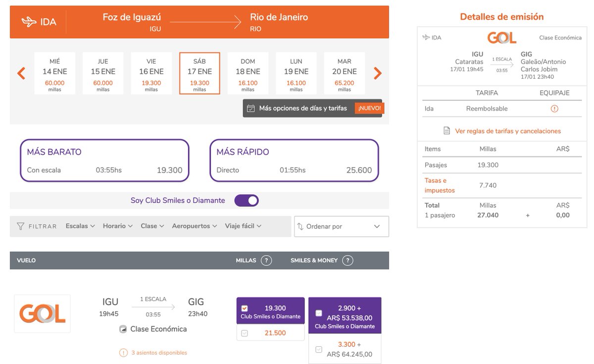
Task: Choose the MÁS BARATO card
Action: coord(104,160)
